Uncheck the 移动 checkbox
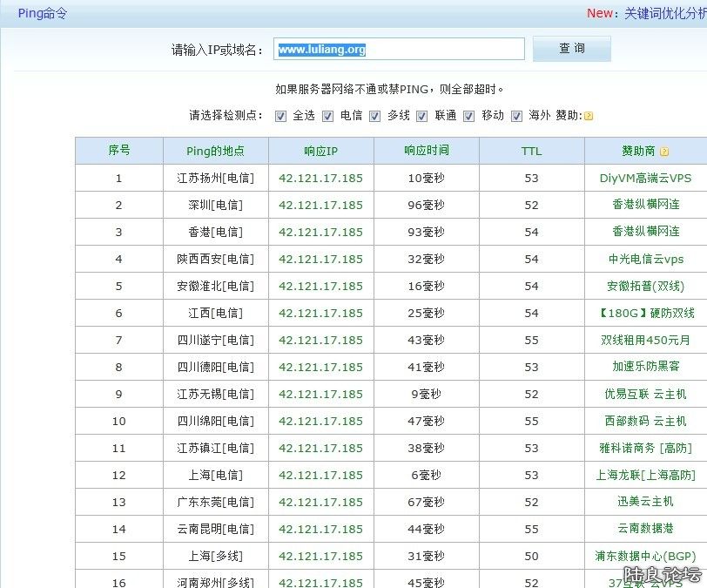This screenshot has width=707, height=588. tap(469, 116)
